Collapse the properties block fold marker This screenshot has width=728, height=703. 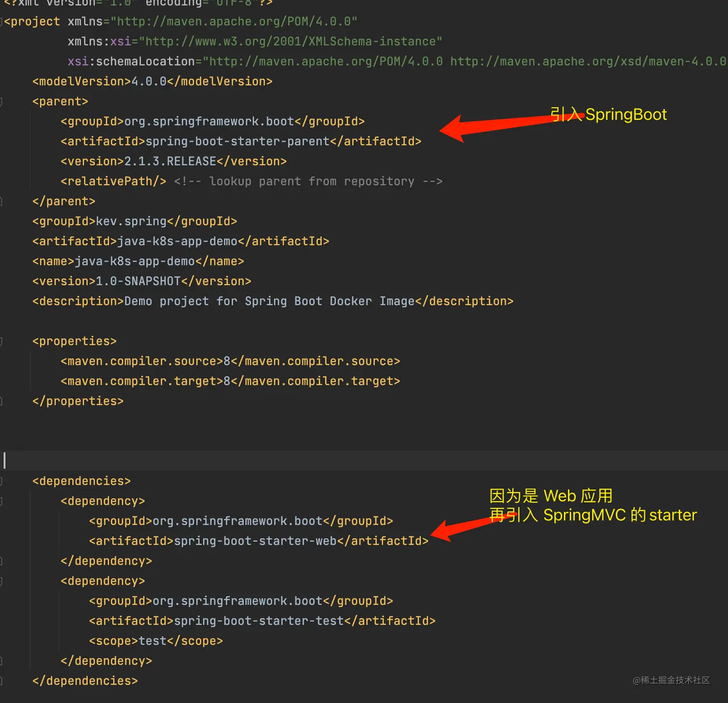click(x=1, y=341)
